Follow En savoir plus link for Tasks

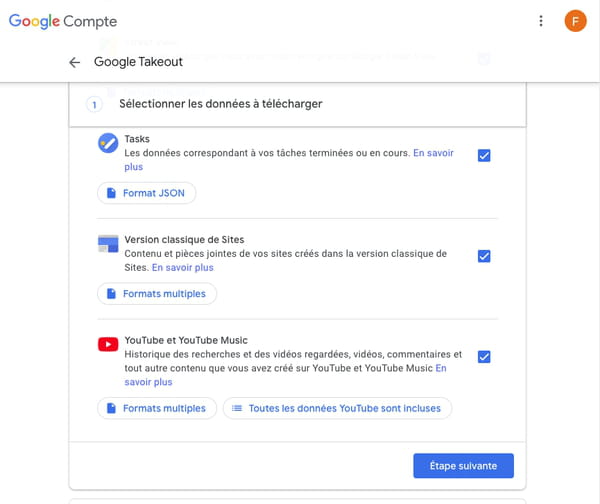[433, 153]
